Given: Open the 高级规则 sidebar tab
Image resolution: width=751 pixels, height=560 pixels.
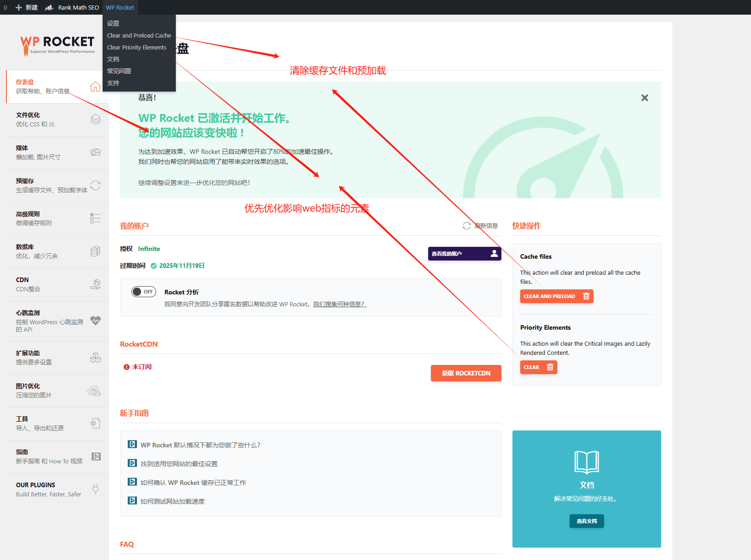Looking at the screenshot, I should (58, 218).
